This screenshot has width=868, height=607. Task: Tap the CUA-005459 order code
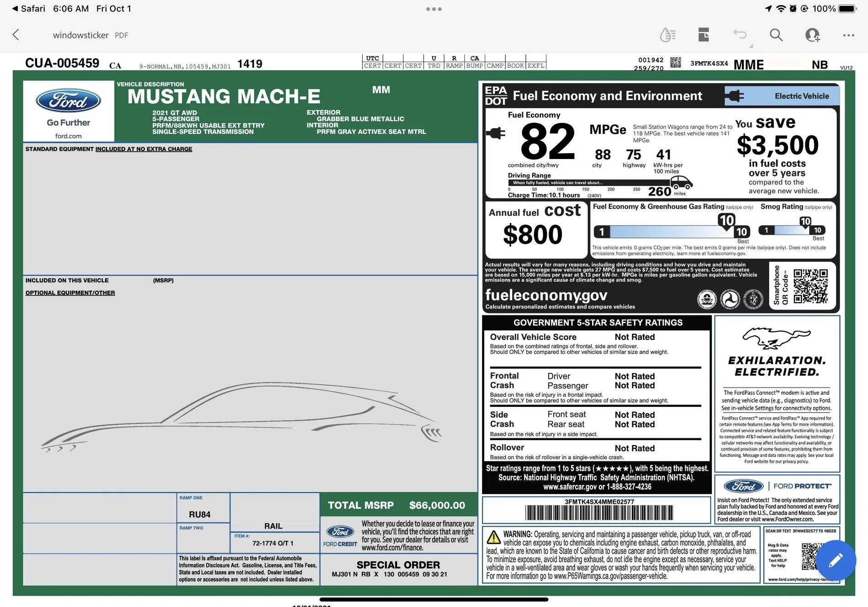tap(62, 63)
